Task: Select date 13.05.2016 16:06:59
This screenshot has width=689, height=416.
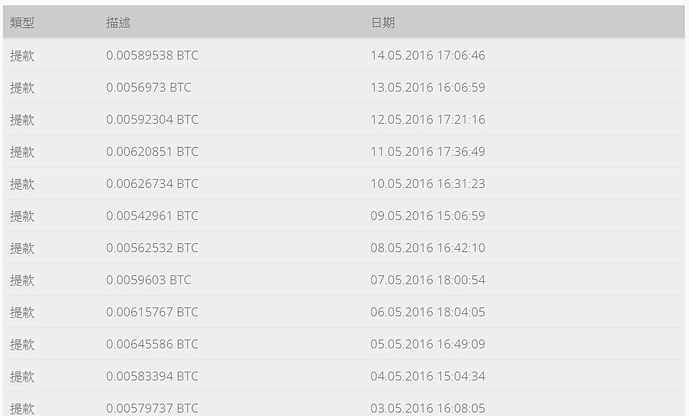Action: point(428,87)
